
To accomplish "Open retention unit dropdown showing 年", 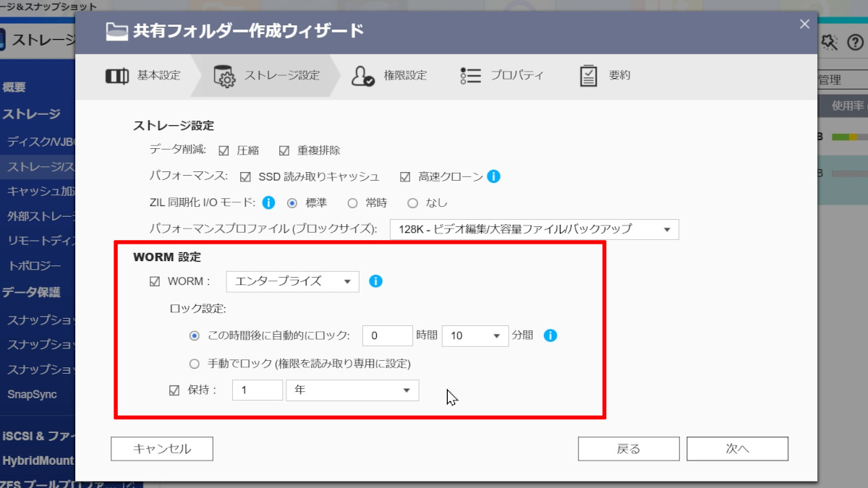I will [x=352, y=390].
